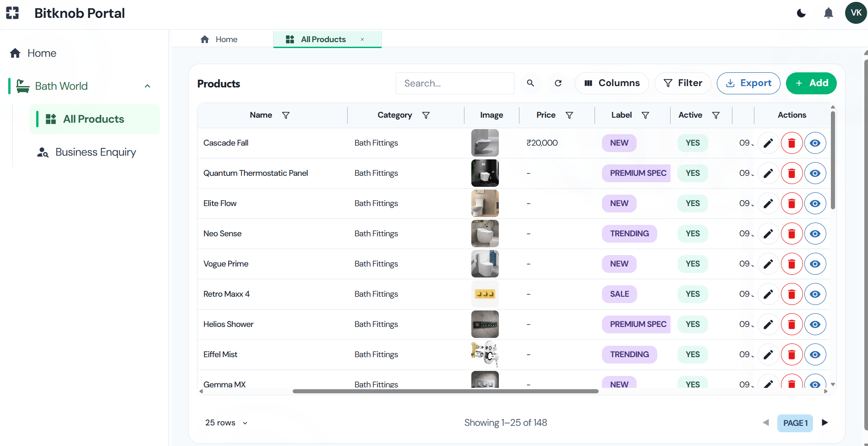This screenshot has width=868, height=446.
Task: View the Cascade Fall product details
Action: pos(815,143)
